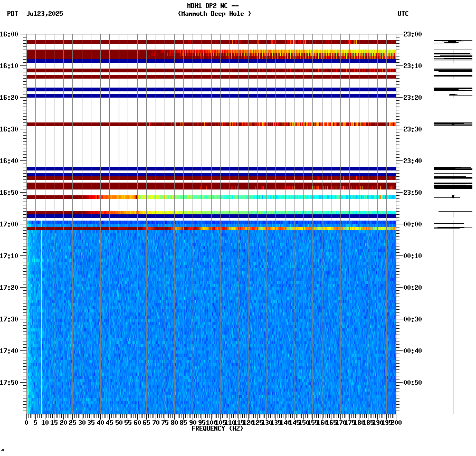Click the 16:00 PDT axis label
Screen dimensions: 476x456
pyautogui.click(x=11, y=34)
